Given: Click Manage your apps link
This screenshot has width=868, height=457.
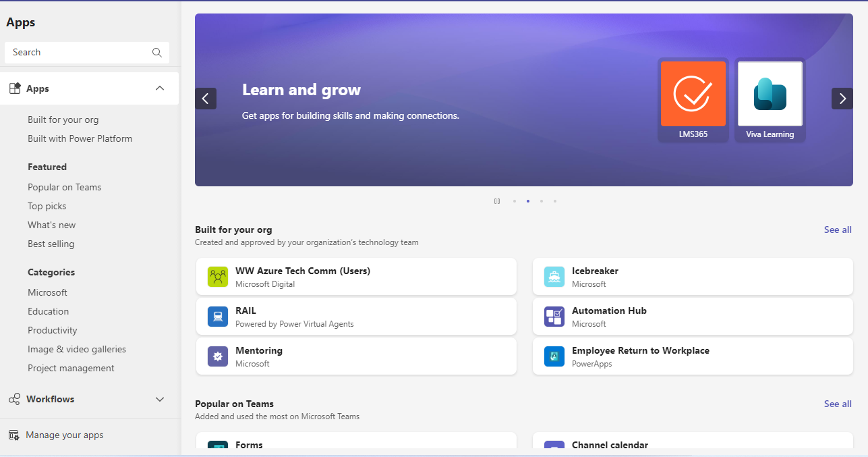Looking at the screenshot, I should click(x=65, y=435).
